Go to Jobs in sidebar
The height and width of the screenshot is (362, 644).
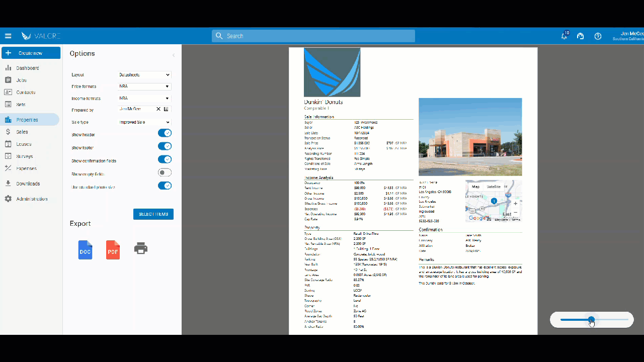point(21,80)
